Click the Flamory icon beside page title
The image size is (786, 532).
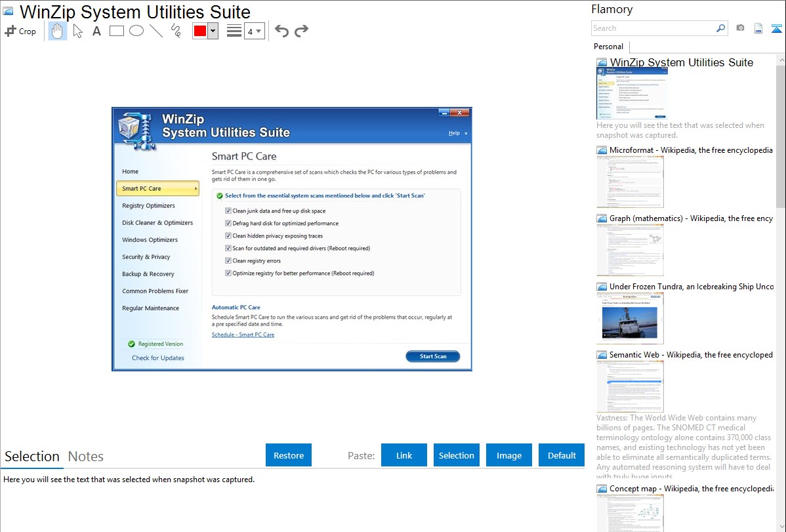point(8,12)
